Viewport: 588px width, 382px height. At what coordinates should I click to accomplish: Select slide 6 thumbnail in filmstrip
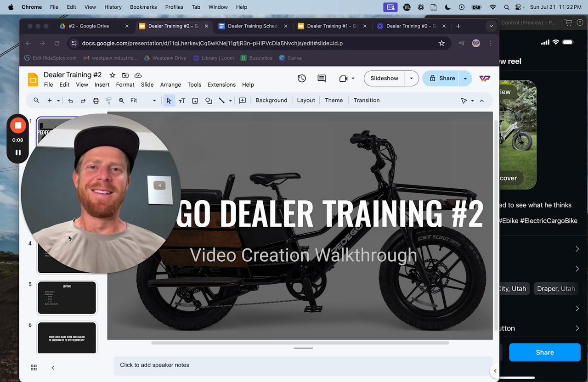[x=67, y=338]
